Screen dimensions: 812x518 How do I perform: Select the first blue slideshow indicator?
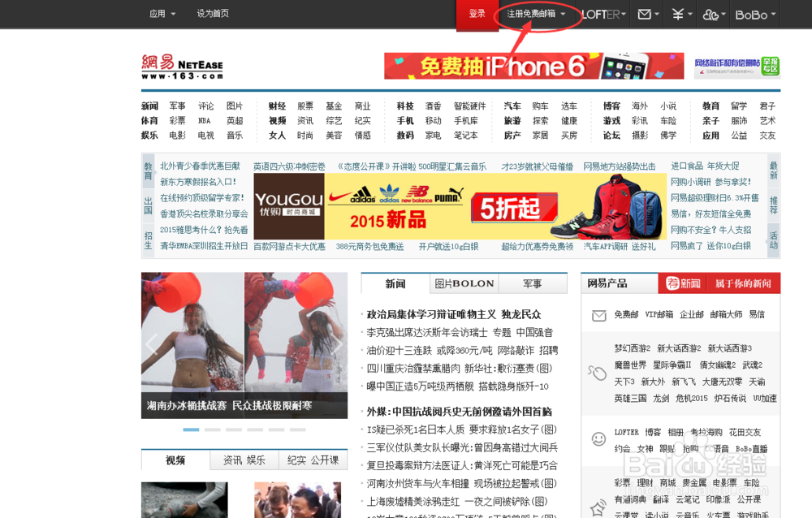coord(191,430)
